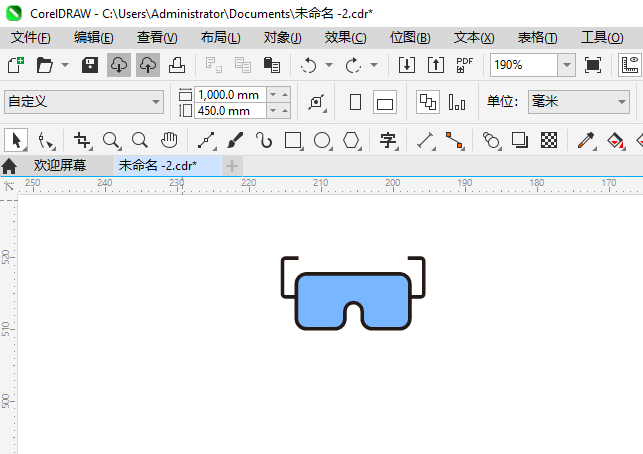Click the greyed-out Copy icon
The image size is (643, 454).
(243, 65)
